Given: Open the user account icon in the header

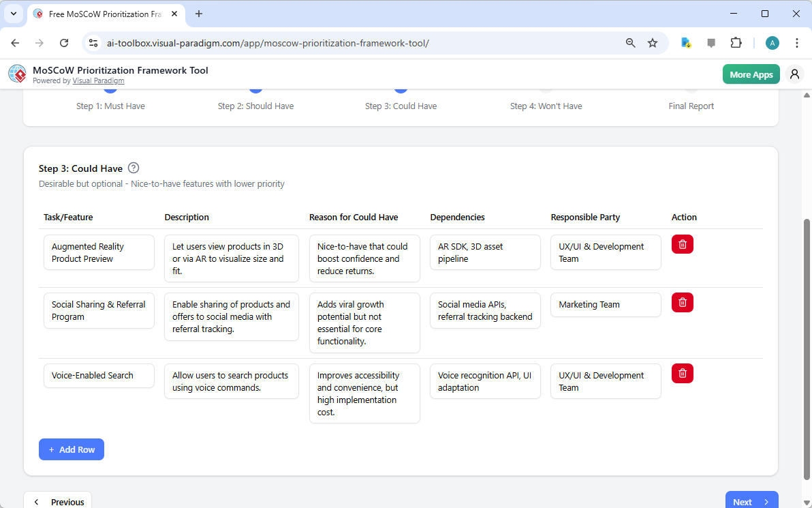Looking at the screenshot, I should point(794,74).
